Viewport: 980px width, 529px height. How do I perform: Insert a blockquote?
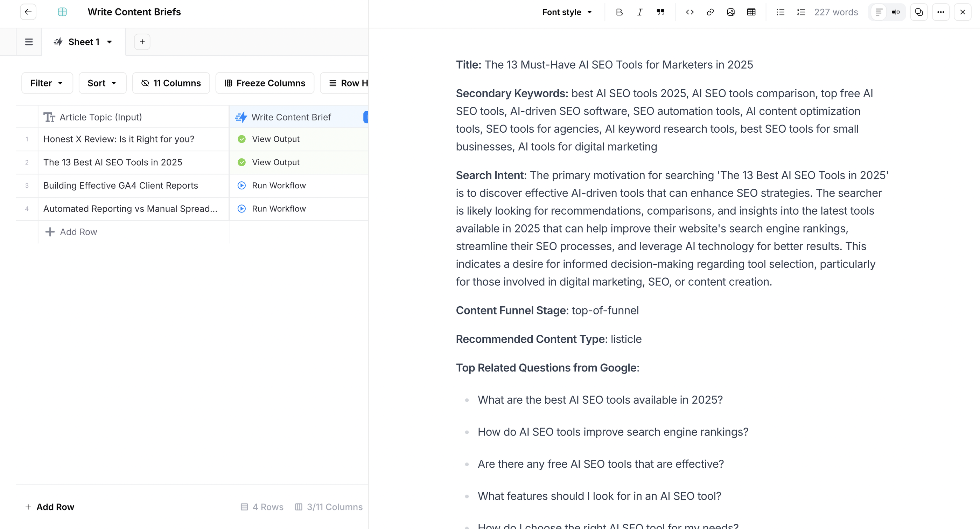point(661,12)
